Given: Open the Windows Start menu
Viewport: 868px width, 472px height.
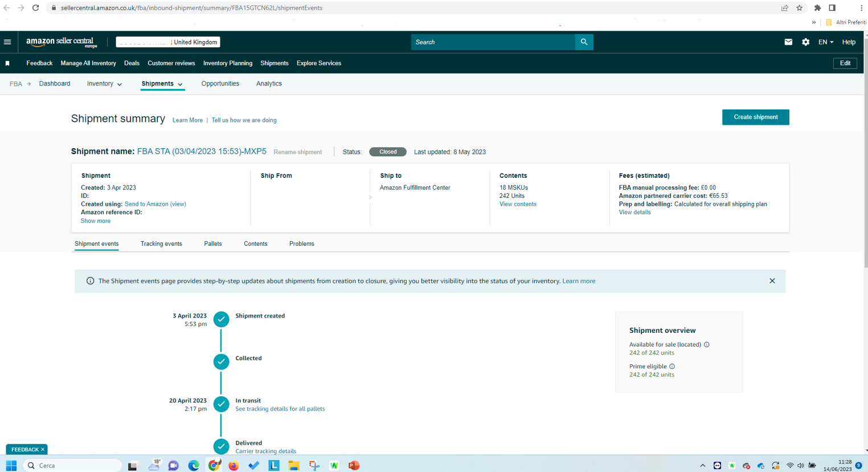Looking at the screenshot, I should pyautogui.click(x=11, y=466).
